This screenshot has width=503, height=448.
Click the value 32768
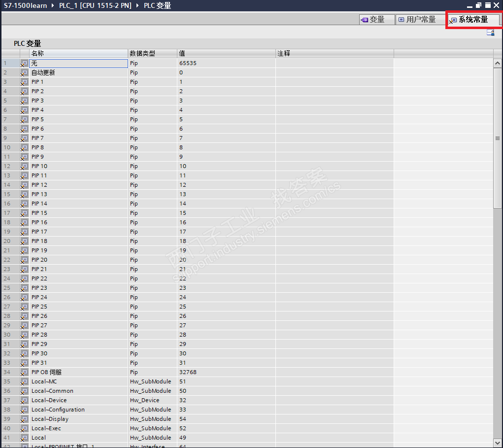tap(188, 372)
